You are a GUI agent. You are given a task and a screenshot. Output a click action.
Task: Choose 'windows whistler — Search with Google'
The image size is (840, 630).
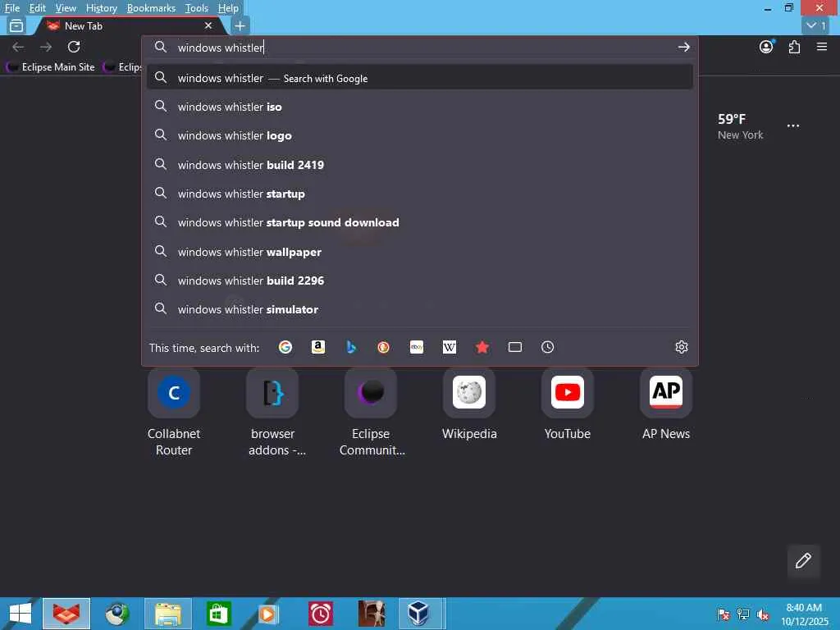419,78
